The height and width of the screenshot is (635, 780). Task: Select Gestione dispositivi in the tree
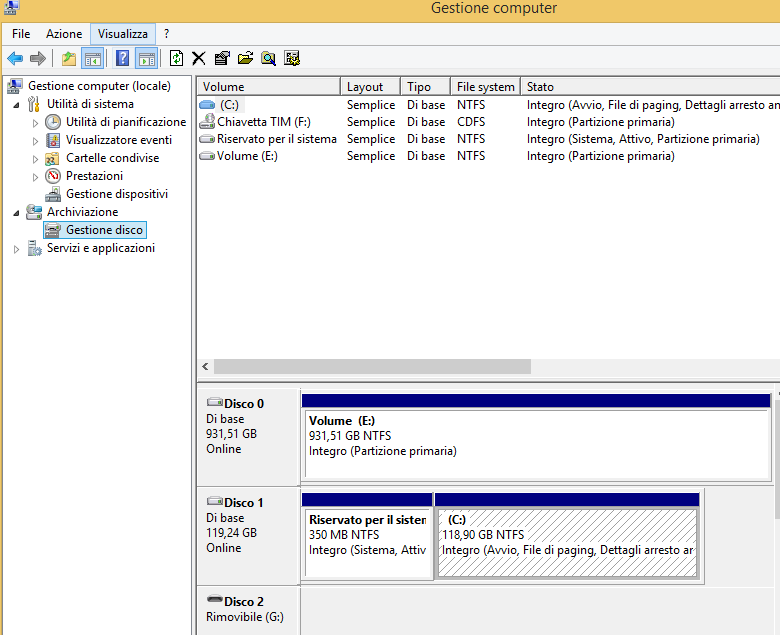pos(117,194)
